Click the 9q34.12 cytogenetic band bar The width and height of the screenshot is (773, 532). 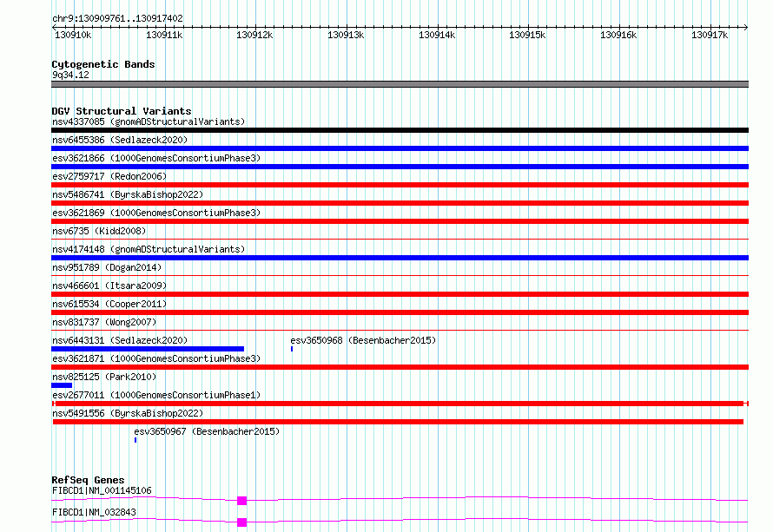click(x=400, y=84)
